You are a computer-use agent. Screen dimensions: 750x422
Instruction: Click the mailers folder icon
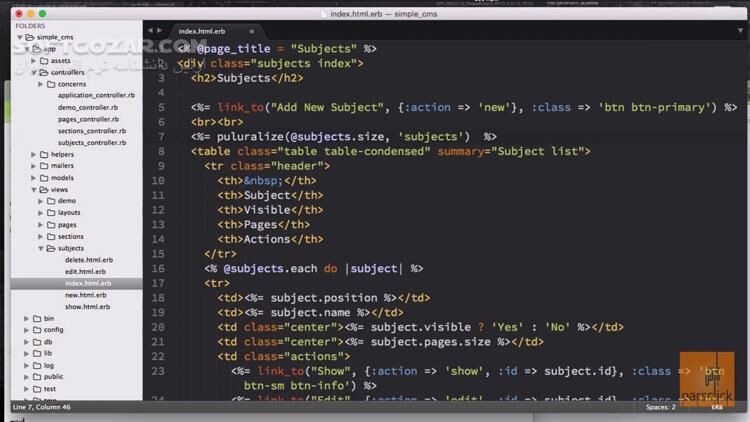point(44,166)
